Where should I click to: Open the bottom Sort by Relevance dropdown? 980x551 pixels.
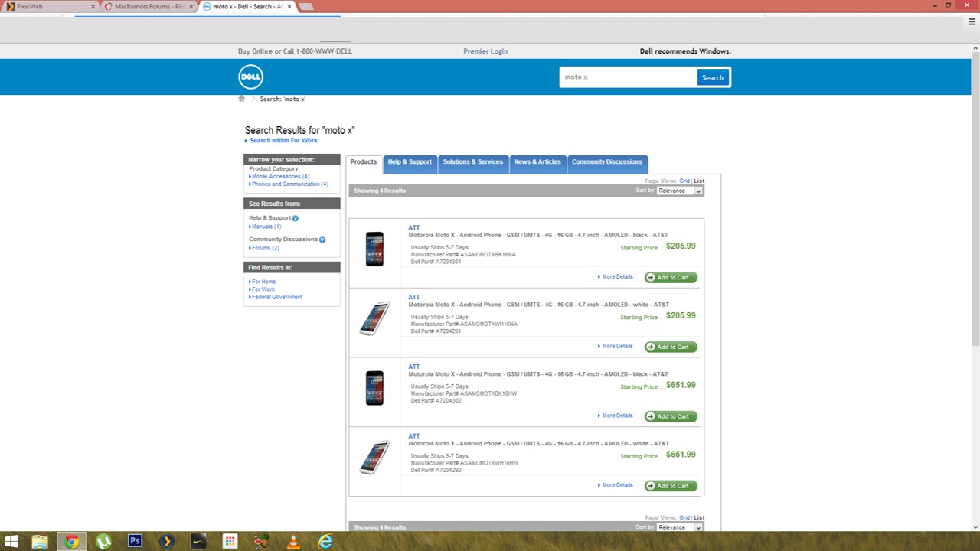coord(679,527)
